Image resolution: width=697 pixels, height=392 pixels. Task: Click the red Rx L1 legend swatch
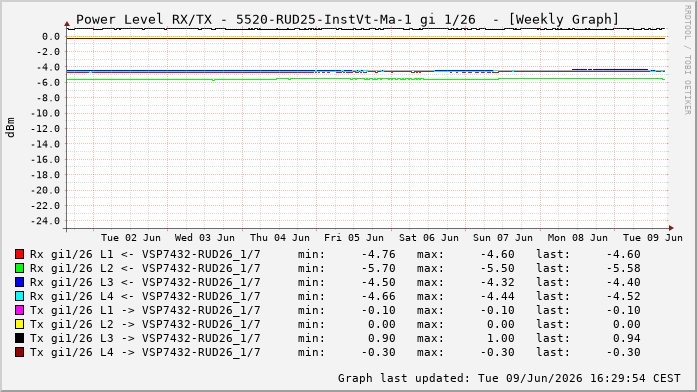(x=19, y=254)
